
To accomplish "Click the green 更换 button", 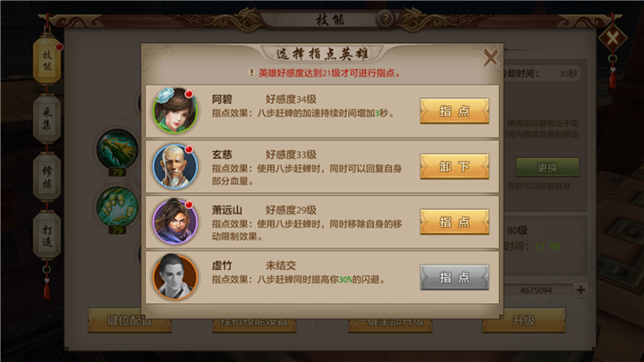I will click(x=547, y=167).
